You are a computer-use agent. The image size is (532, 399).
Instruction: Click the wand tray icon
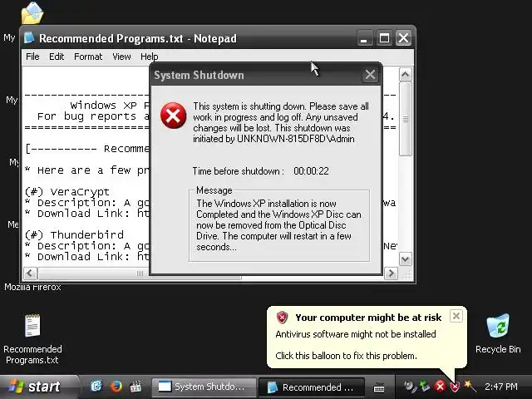(x=470, y=386)
